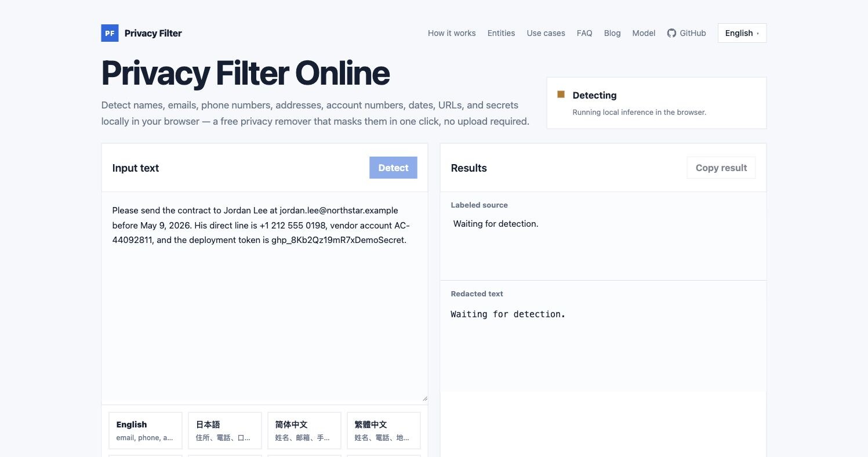Click the 'Privacy Filter Online' heading
868x457 pixels.
coord(245,73)
